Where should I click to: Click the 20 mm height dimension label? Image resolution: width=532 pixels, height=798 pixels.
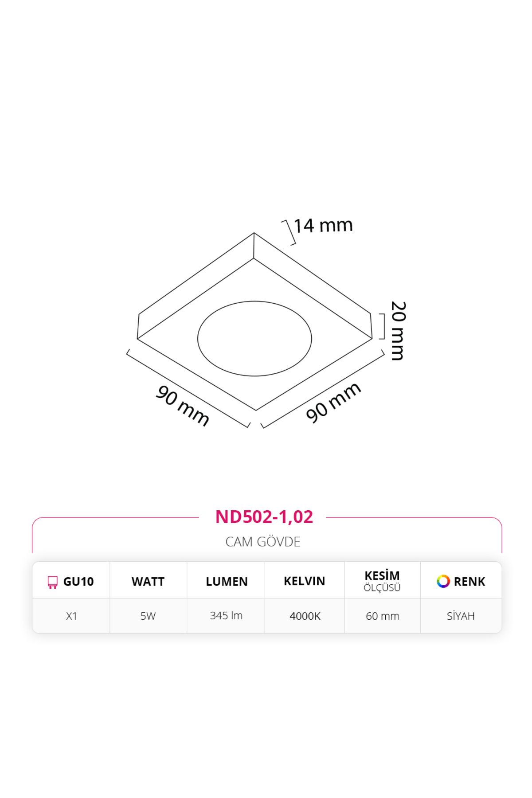[398, 331]
